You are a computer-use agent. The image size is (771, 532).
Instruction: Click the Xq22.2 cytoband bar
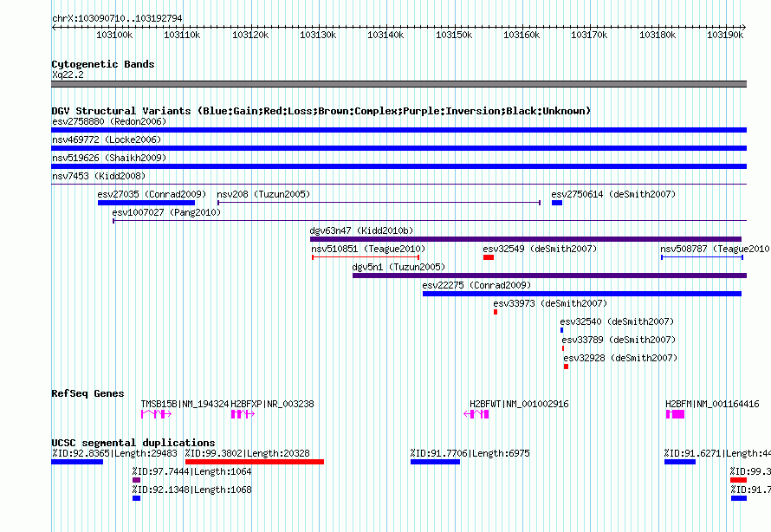tap(398, 84)
